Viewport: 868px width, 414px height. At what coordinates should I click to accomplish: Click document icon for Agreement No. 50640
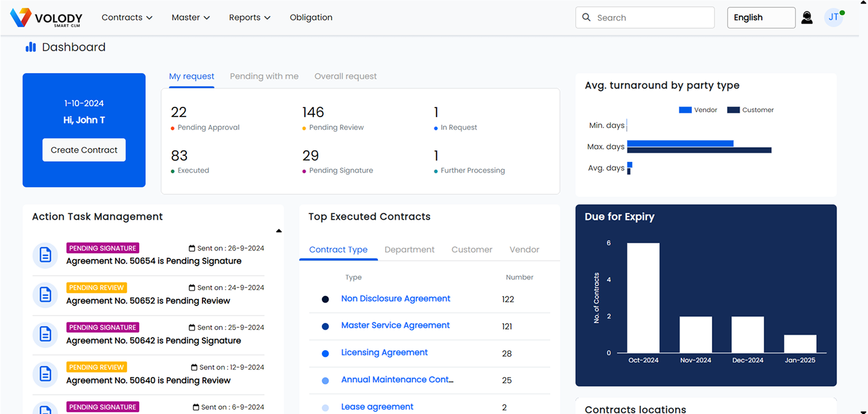pyautogui.click(x=45, y=374)
